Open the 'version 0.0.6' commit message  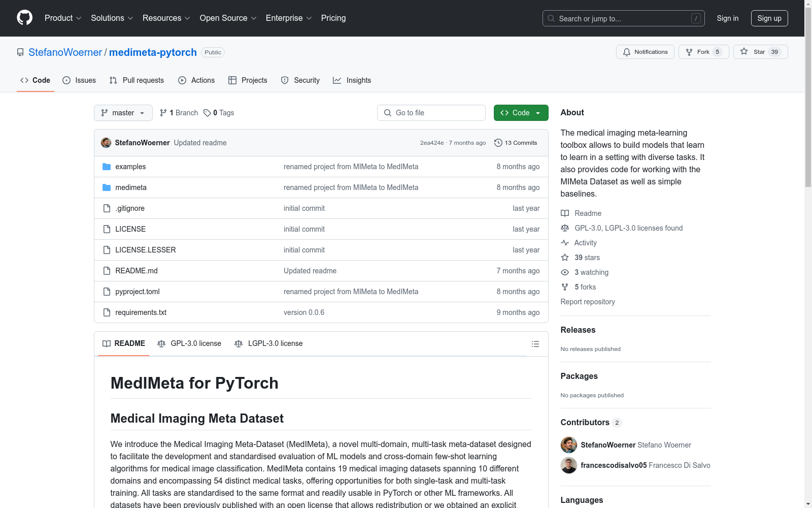point(304,312)
